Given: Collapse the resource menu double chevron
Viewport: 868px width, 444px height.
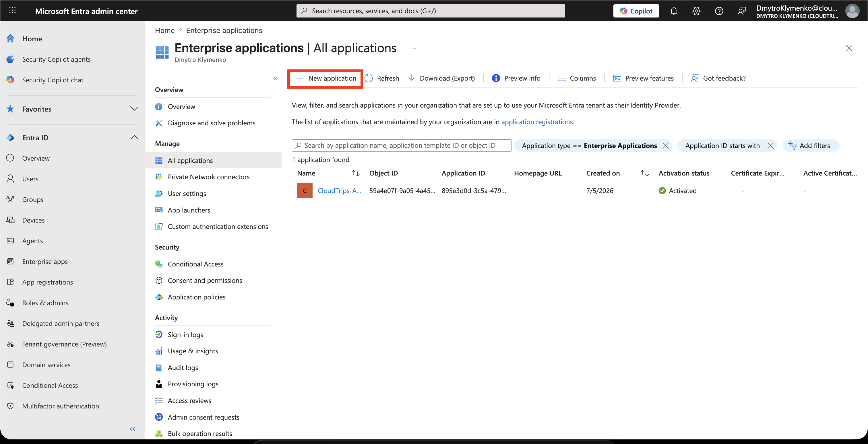Looking at the screenshot, I should [x=275, y=78].
